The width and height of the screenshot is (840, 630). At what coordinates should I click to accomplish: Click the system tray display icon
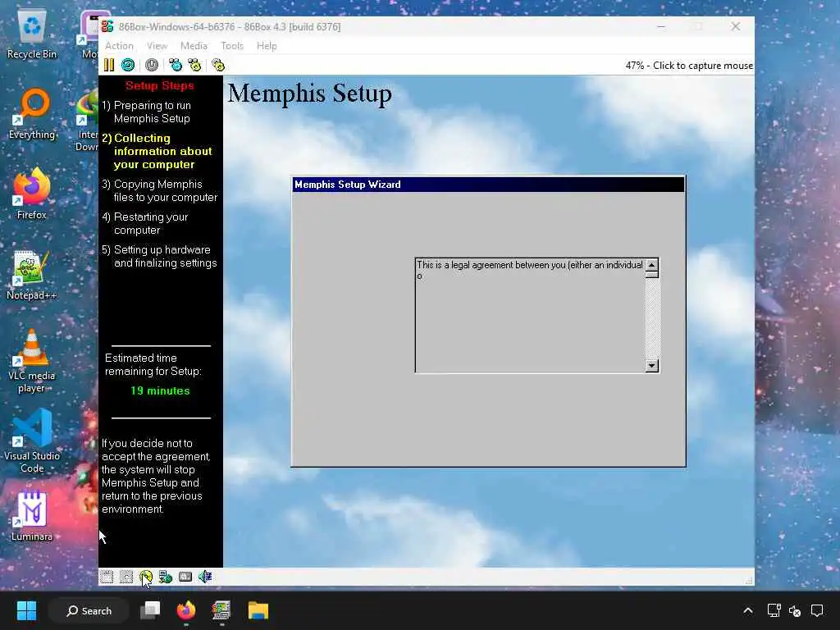pyautogui.click(x=774, y=610)
